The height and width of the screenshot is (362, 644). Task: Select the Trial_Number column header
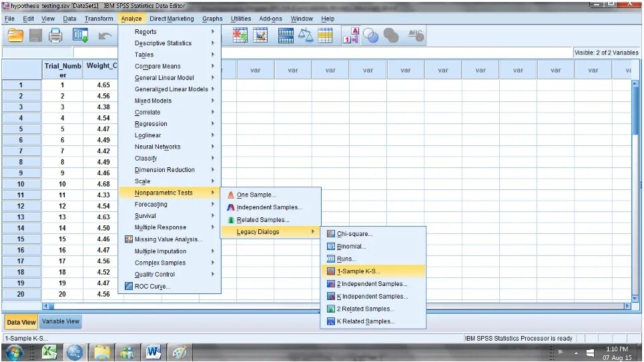pyautogui.click(x=63, y=70)
